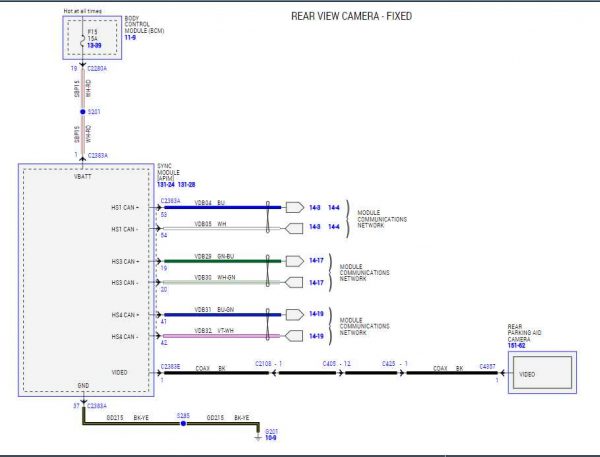600x457 pixels.
Task: Open the 11-9 reference beside Body Control Module
Action: [x=130, y=38]
